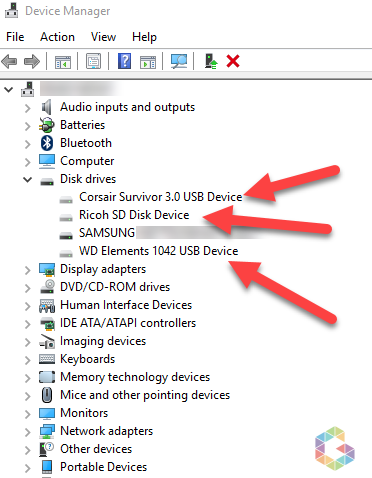
Task: Expand the Display adapters category
Action: coord(28,270)
